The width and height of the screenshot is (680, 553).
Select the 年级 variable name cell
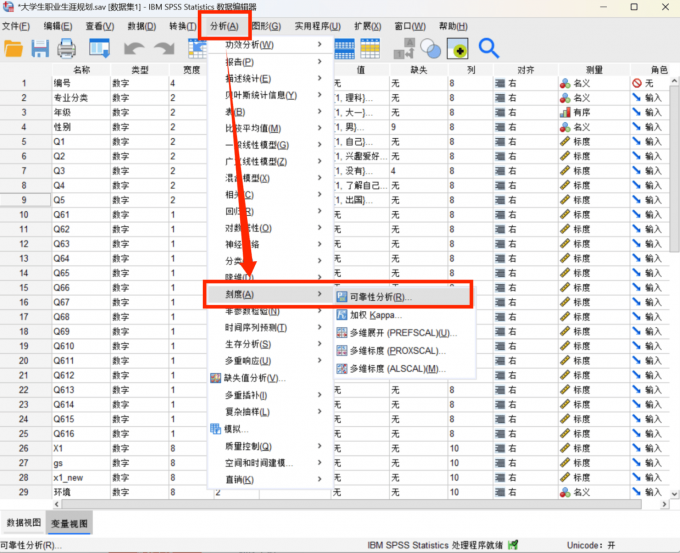pos(82,113)
